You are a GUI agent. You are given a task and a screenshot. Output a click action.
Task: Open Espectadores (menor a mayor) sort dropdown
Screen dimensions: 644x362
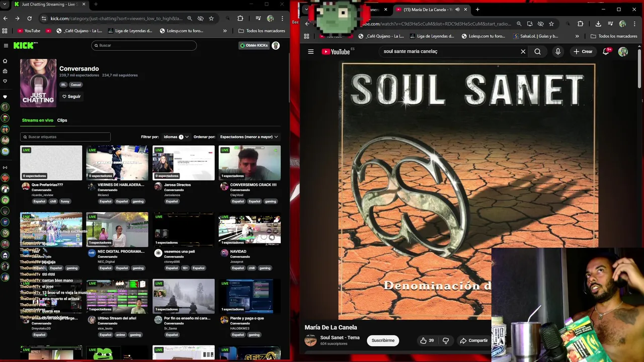coord(249,137)
